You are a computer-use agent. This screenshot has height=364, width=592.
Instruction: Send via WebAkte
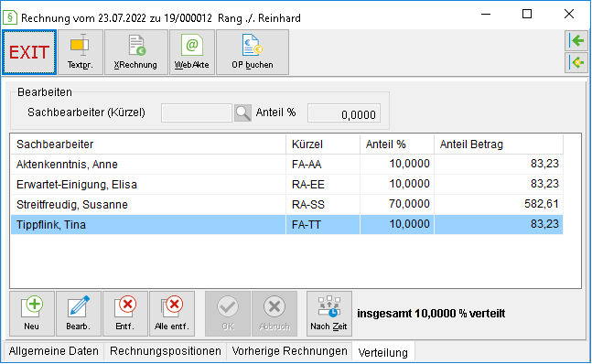192,52
